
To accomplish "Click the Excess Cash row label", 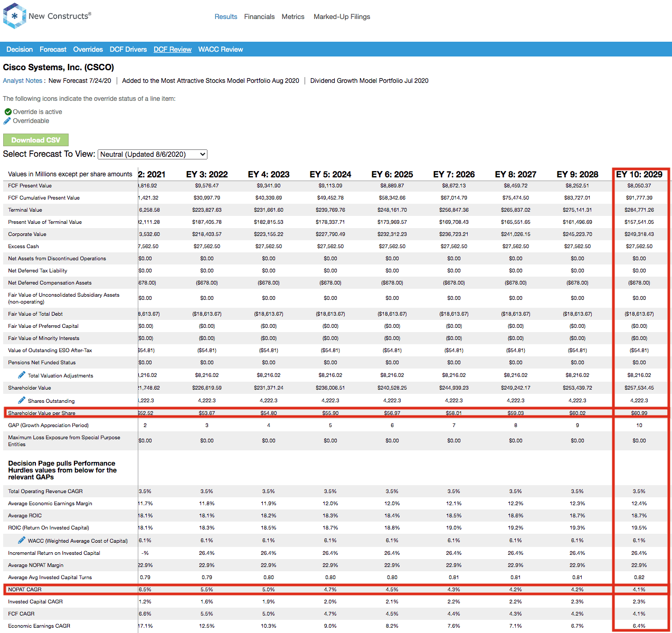I will point(23,247).
